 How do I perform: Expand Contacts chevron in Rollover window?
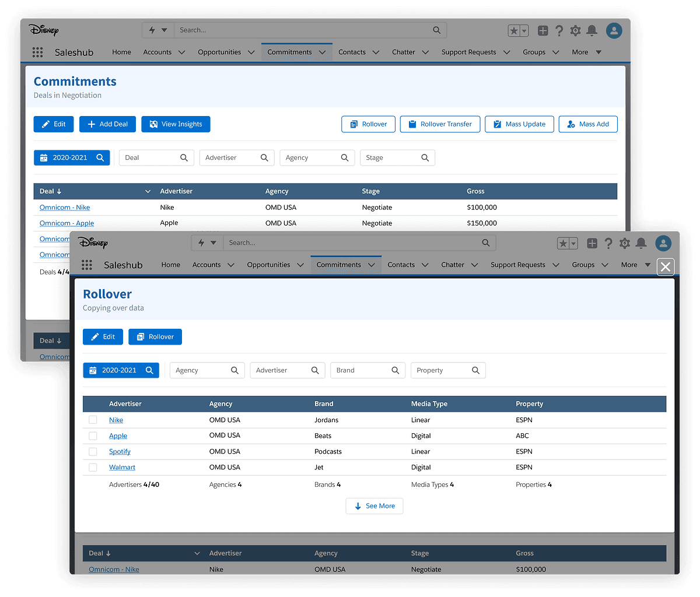click(x=425, y=265)
